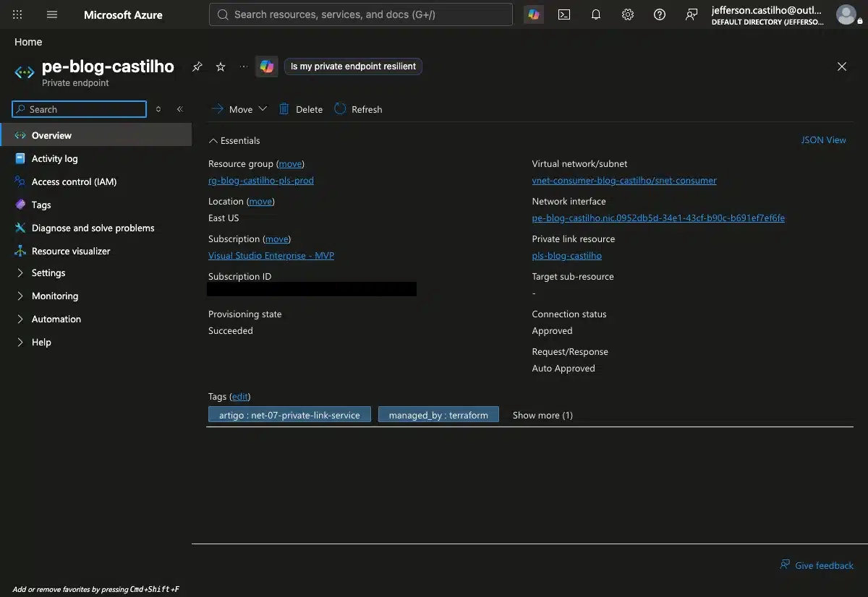The width and height of the screenshot is (868, 597).
Task: Click the Tags sidebar icon
Action: (20, 205)
